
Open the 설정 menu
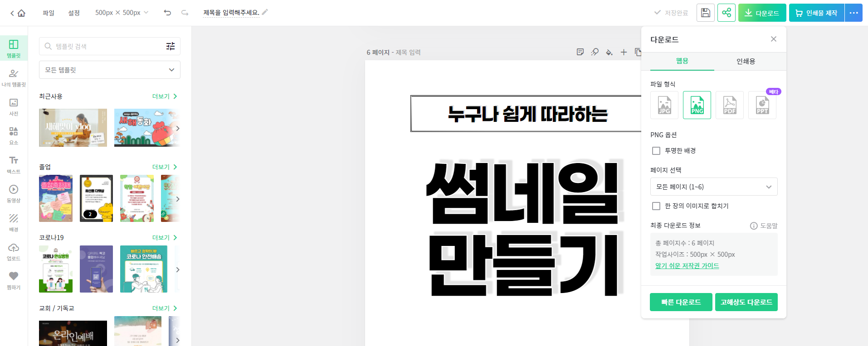[x=74, y=13]
